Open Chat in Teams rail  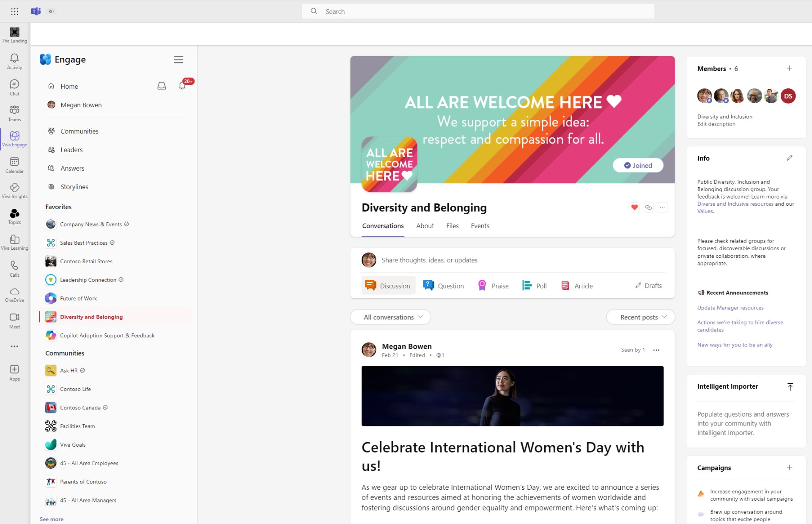(x=15, y=88)
